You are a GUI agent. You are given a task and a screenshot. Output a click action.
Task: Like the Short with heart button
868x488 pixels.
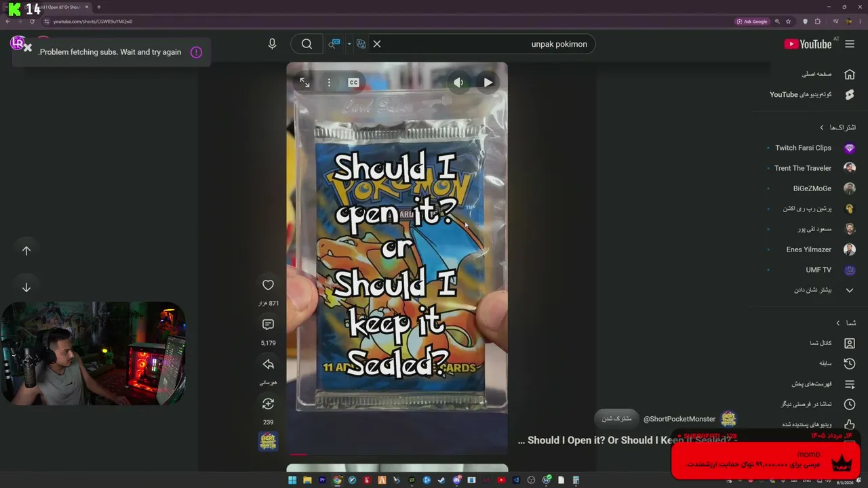268,285
